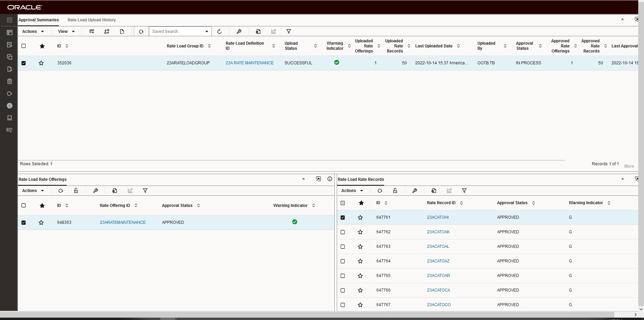The height and width of the screenshot is (320, 644).
Task: Click the unlock padlock in Rate Records toolbar
Action: 395,191
